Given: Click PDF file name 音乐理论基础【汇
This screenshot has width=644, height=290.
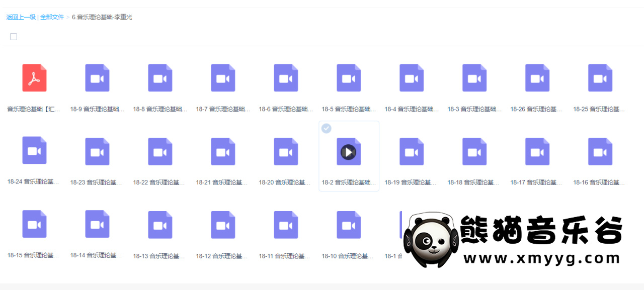Looking at the screenshot, I should pyautogui.click(x=34, y=109).
